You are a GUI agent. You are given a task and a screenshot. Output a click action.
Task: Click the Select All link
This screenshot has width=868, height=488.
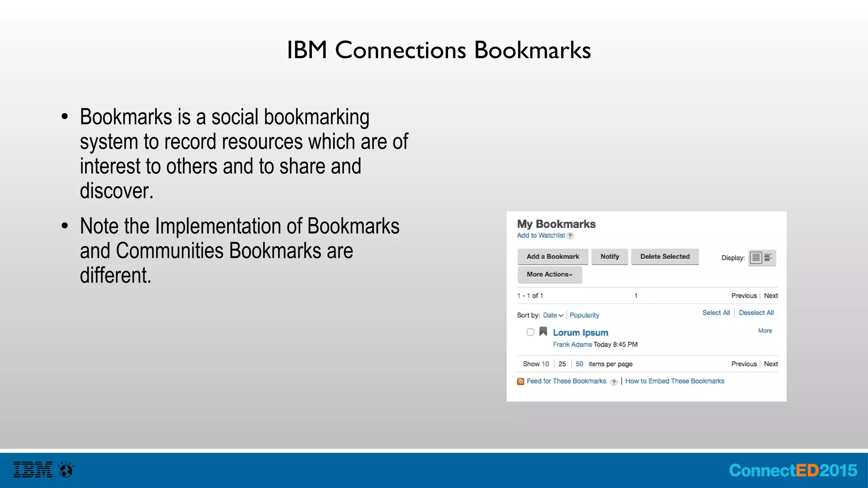716,313
